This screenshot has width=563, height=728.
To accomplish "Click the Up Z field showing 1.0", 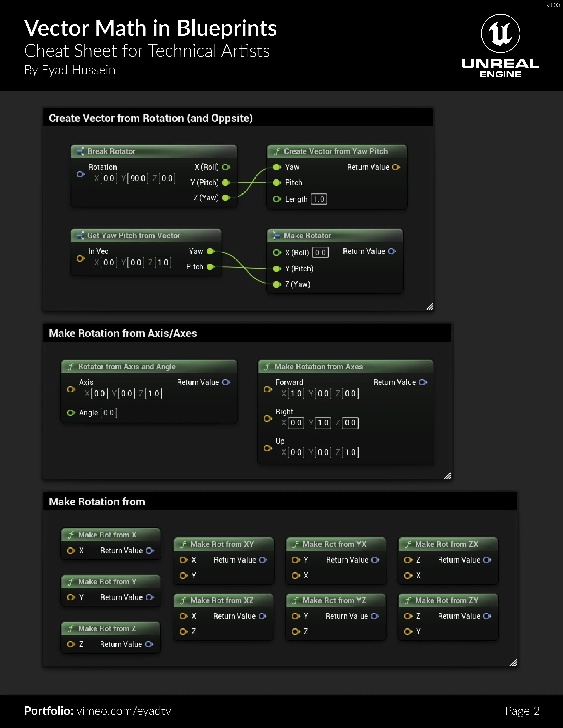I will [350, 452].
